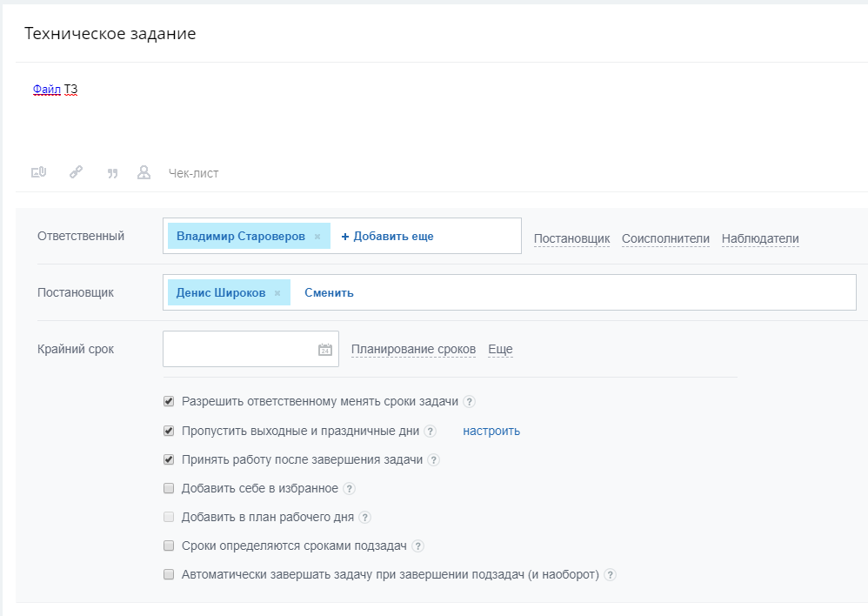Check 'Сроки определяются сроками подзадач'
868x616 pixels.
pyautogui.click(x=169, y=546)
